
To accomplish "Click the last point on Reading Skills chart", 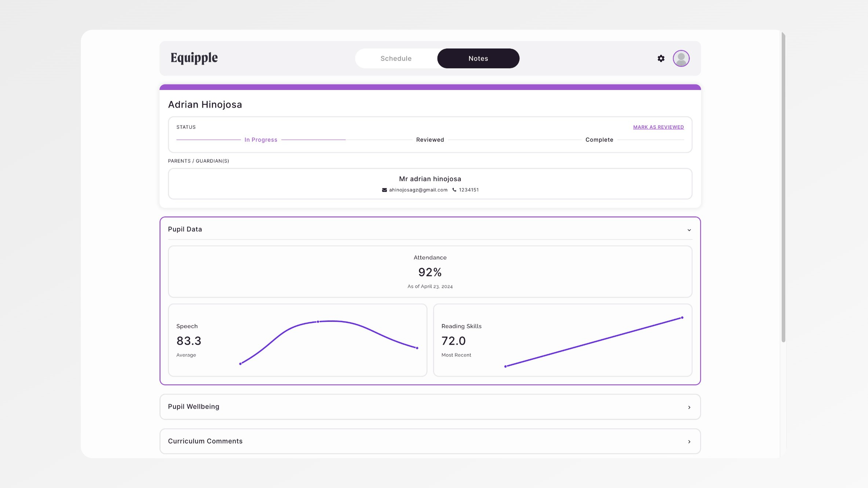I will 682,318.
